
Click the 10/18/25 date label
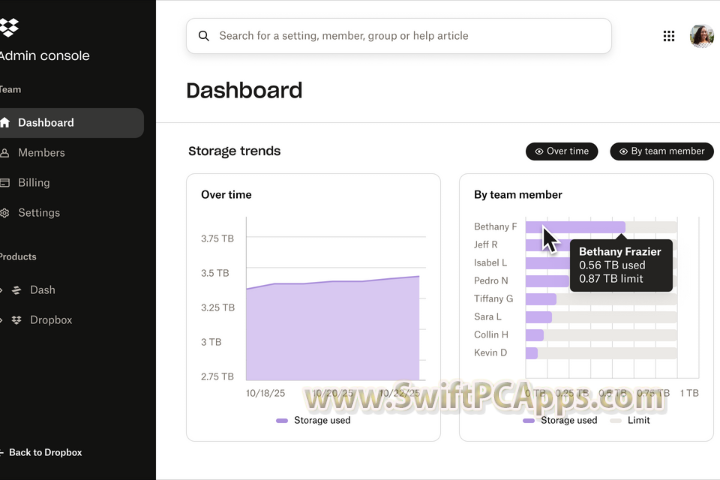[265, 393]
